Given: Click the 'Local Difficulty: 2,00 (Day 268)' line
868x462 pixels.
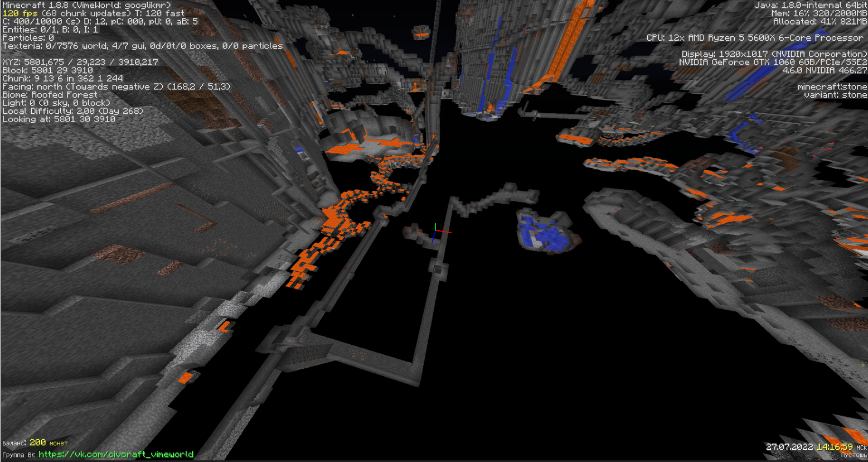Looking at the screenshot, I should coord(73,111).
